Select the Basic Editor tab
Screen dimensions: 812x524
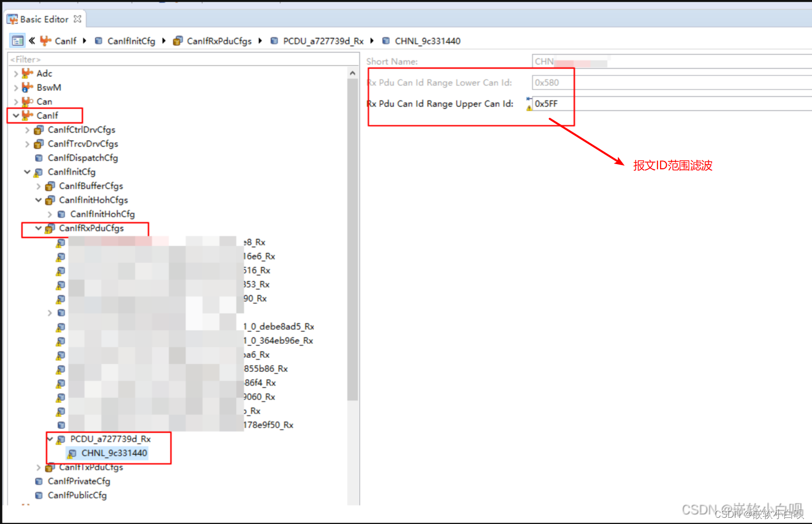coord(44,19)
